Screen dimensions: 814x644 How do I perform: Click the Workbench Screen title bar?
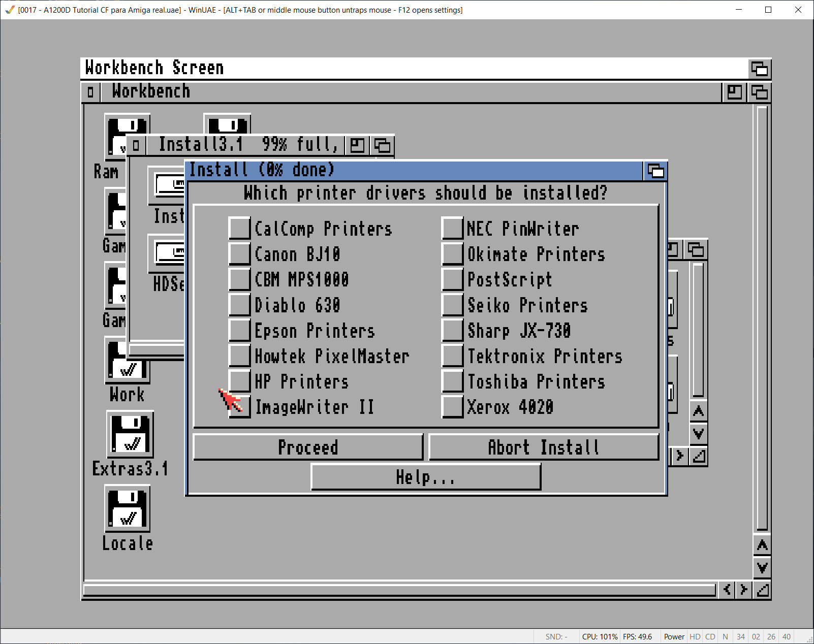(x=415, y=68)
